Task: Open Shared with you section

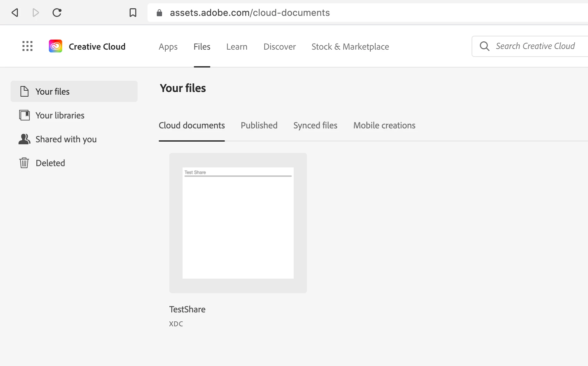Action: 74,139
